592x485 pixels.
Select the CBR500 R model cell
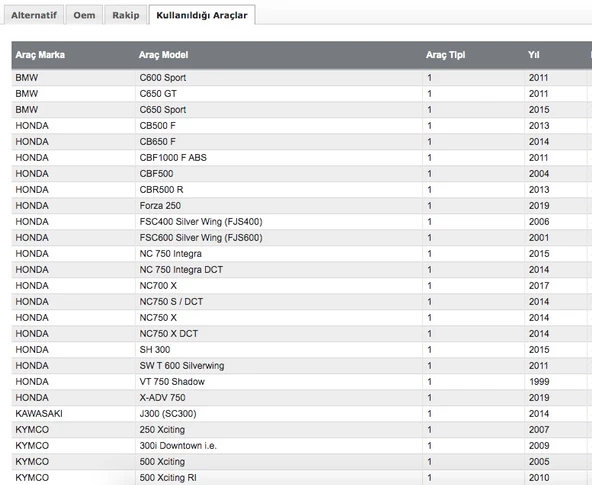pyautogui.click(x=279, y=190)
